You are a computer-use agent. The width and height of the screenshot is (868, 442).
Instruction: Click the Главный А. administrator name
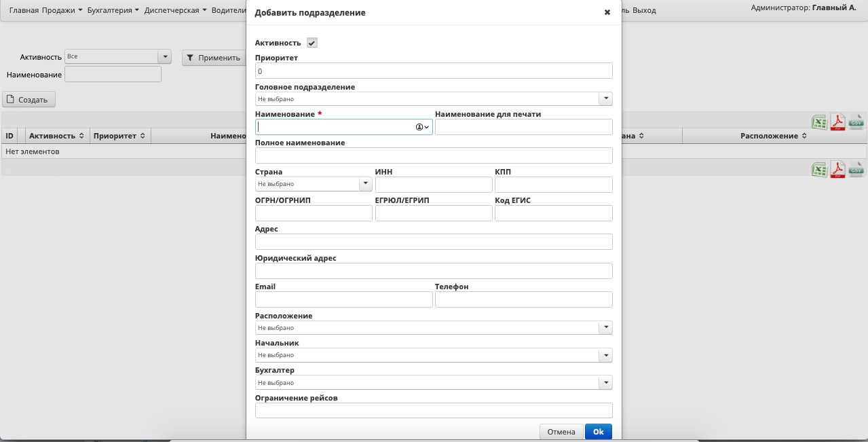pyautogui.click(x=834, y=7)
